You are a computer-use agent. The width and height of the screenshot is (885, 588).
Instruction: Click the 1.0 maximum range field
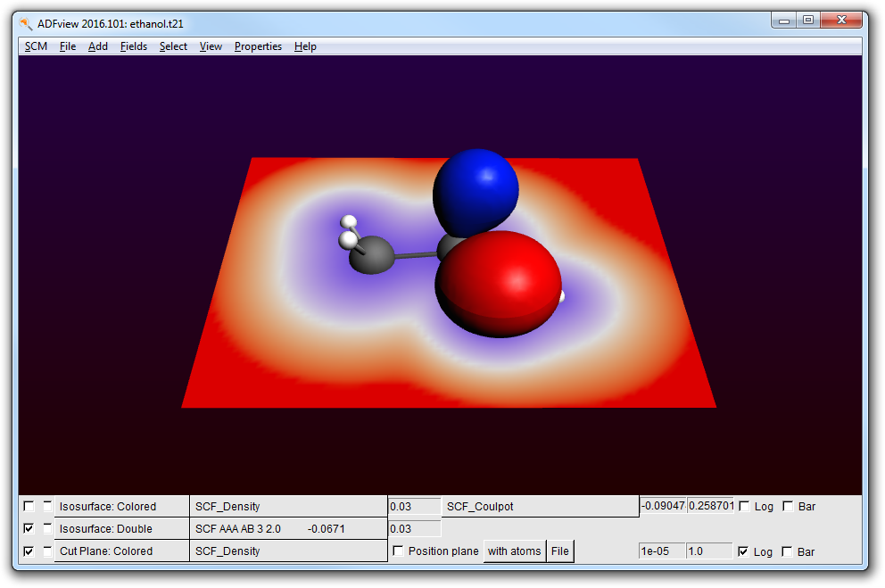[x=709, y=551]
